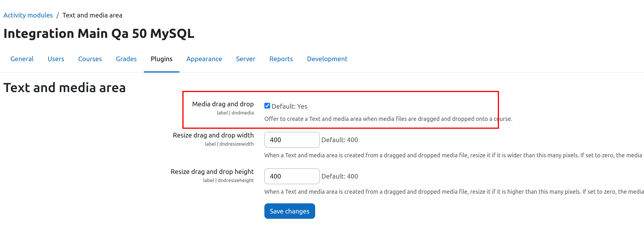Click the height setting description about higher pixels
Screen dimensions: 644x245
454,192
